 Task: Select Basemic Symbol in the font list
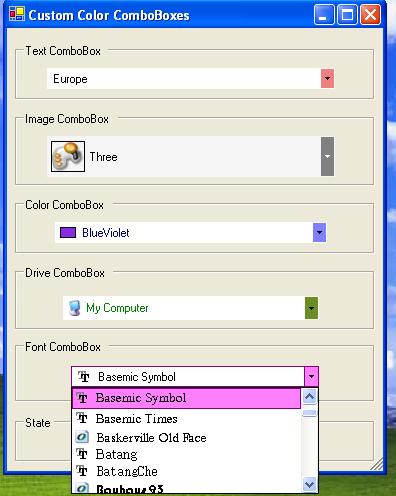pos(186,398)
